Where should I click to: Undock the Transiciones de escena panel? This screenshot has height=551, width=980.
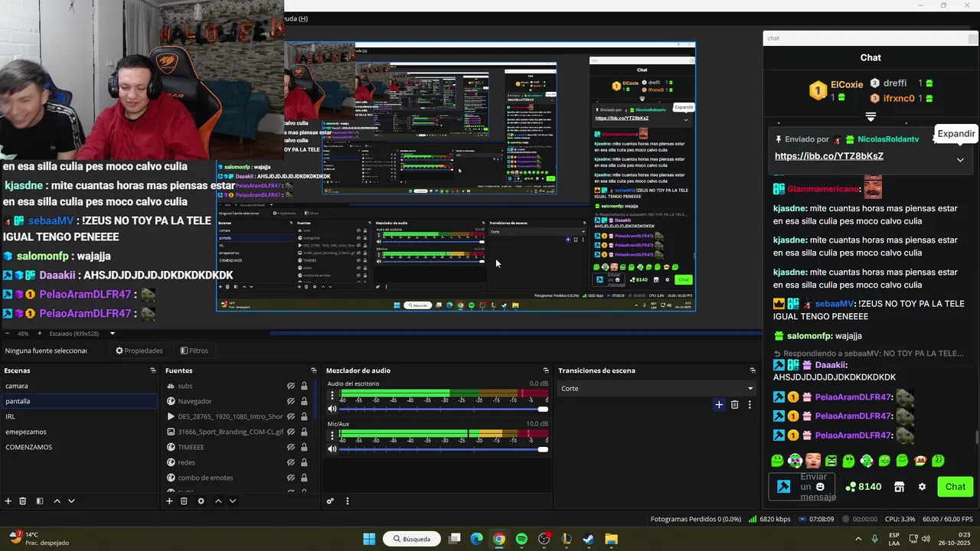[751, 370]
